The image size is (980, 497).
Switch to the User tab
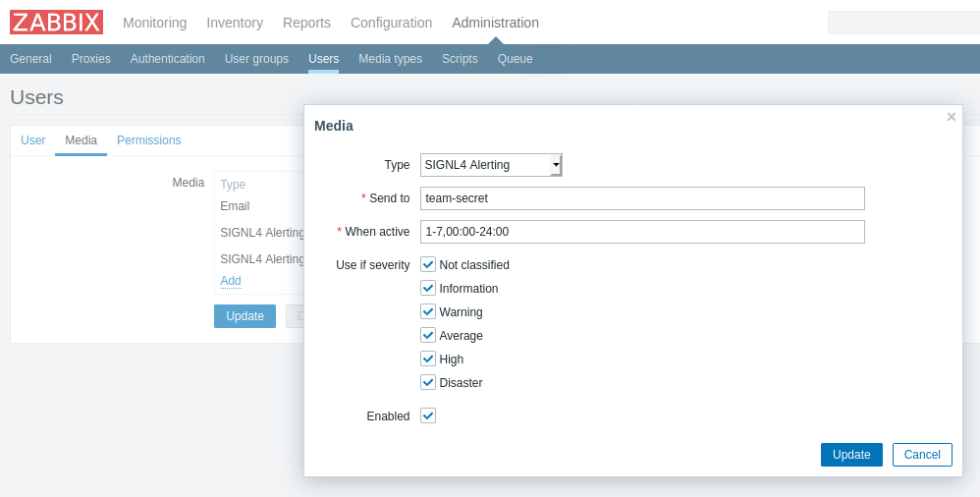[x=33, y=140]
